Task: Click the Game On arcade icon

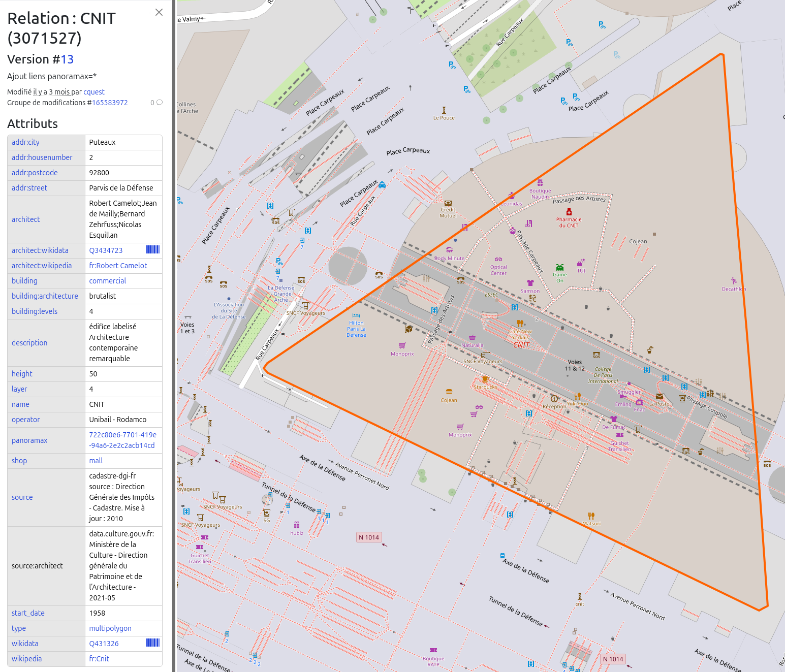Action: (559, 268)
